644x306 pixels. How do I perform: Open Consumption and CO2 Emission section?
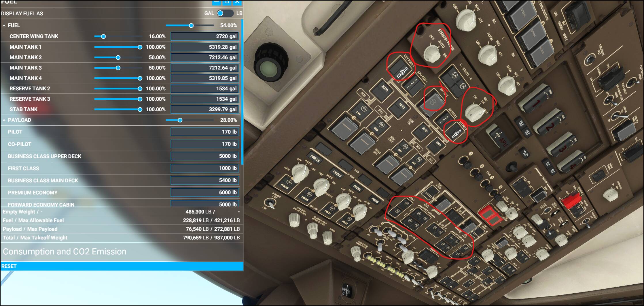tap(65, 251)
